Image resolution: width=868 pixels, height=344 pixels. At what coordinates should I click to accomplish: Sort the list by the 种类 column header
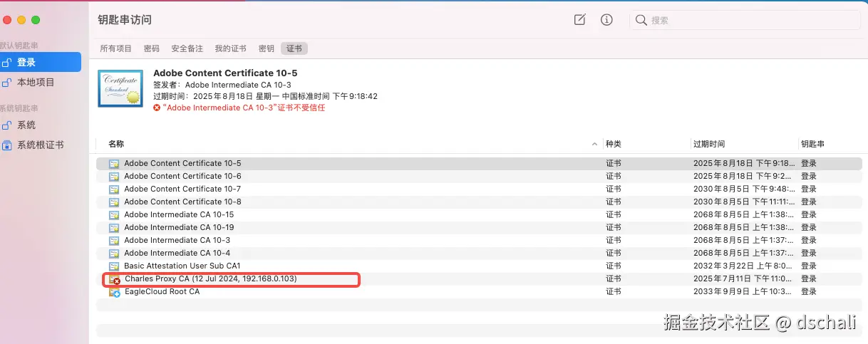(x=614, y=144)
